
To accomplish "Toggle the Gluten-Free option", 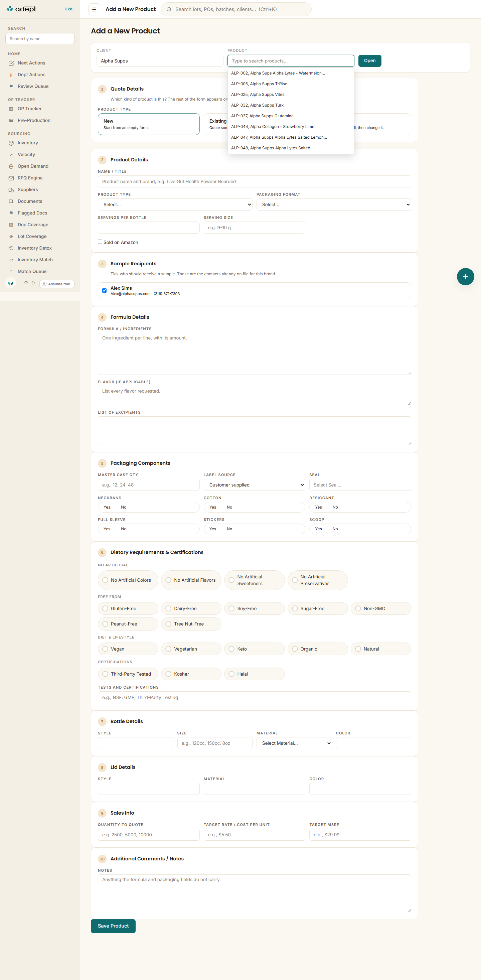I will point(128,609).
